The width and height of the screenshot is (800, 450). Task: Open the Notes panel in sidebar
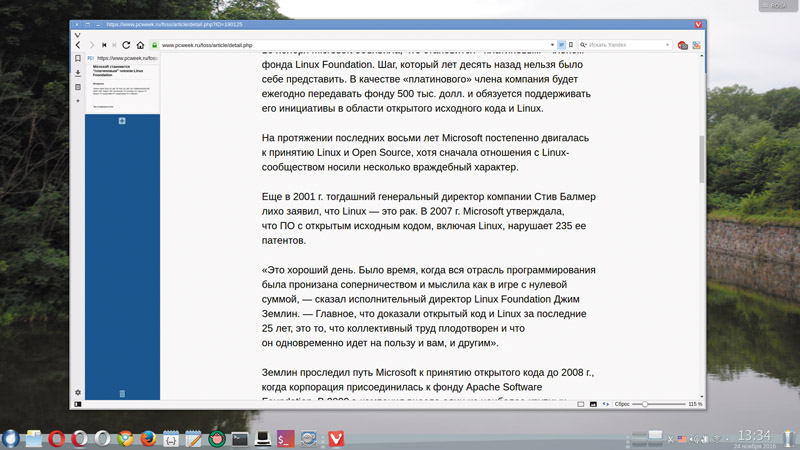pyautogui.click(x=78, y=87)
